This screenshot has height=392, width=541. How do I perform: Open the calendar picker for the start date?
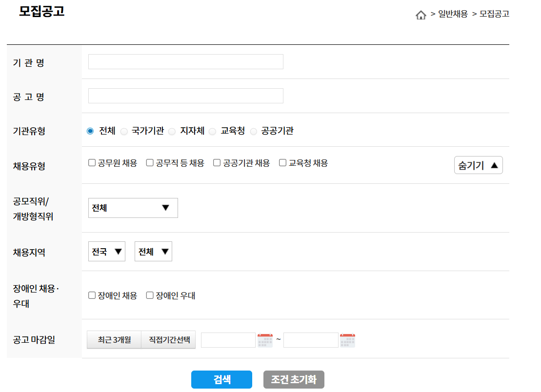(264, 340)
